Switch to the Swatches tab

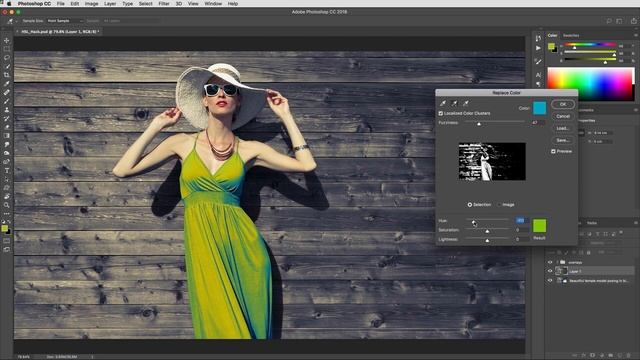[x=571, y=36]
